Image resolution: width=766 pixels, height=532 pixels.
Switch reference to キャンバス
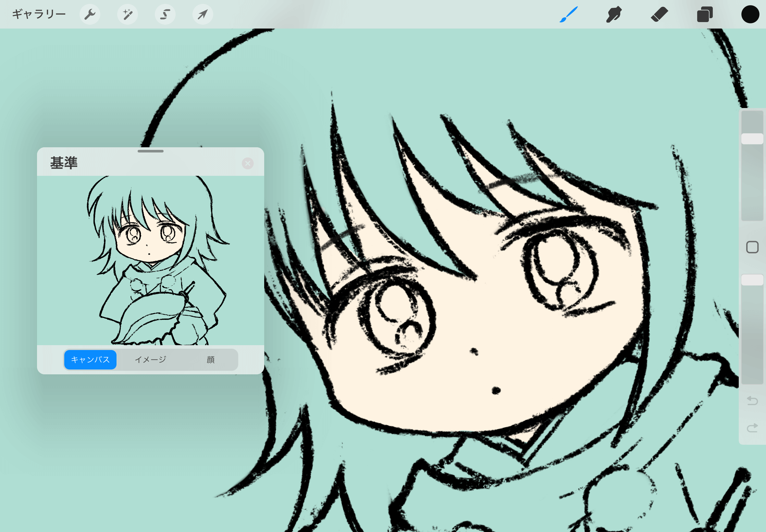coord(90,359)
